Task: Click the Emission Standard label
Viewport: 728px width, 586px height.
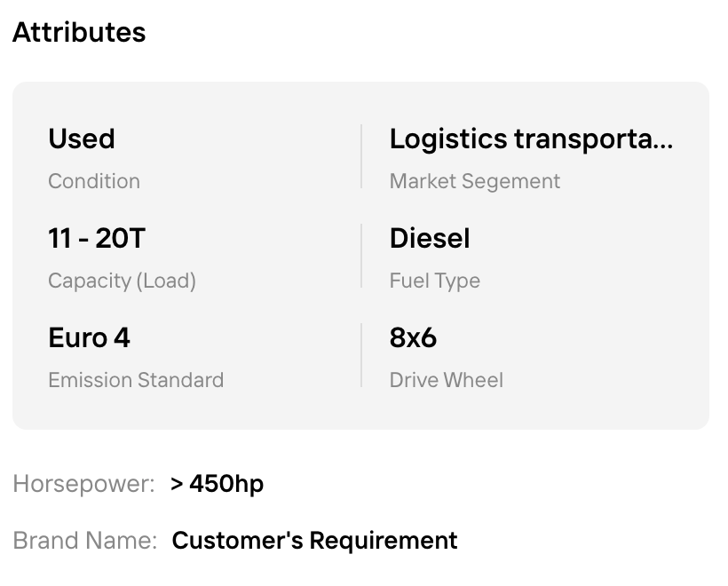Action: 136,380
